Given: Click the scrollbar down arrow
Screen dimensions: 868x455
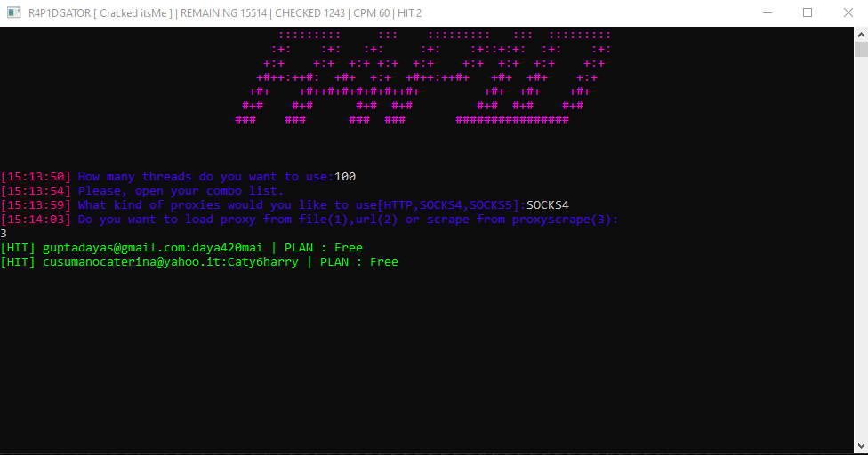Looking at the screenshot, I should 861,445.
